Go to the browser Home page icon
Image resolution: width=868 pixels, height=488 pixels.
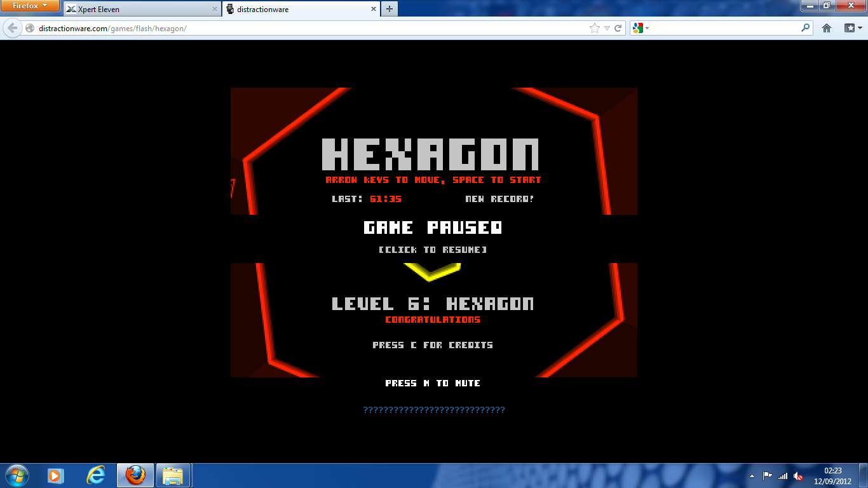tap(827, 29)
